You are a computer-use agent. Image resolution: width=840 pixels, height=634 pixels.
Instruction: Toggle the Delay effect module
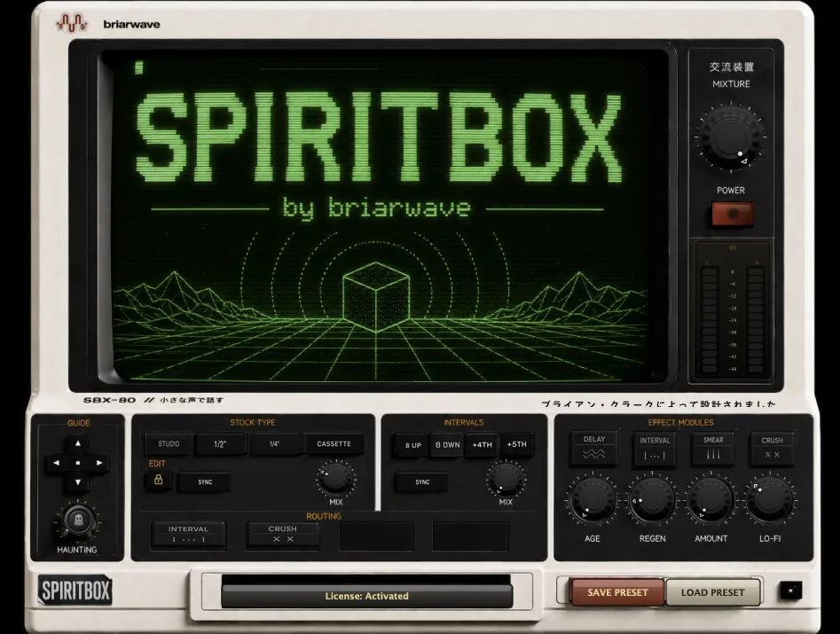click(x=593, y=448)
